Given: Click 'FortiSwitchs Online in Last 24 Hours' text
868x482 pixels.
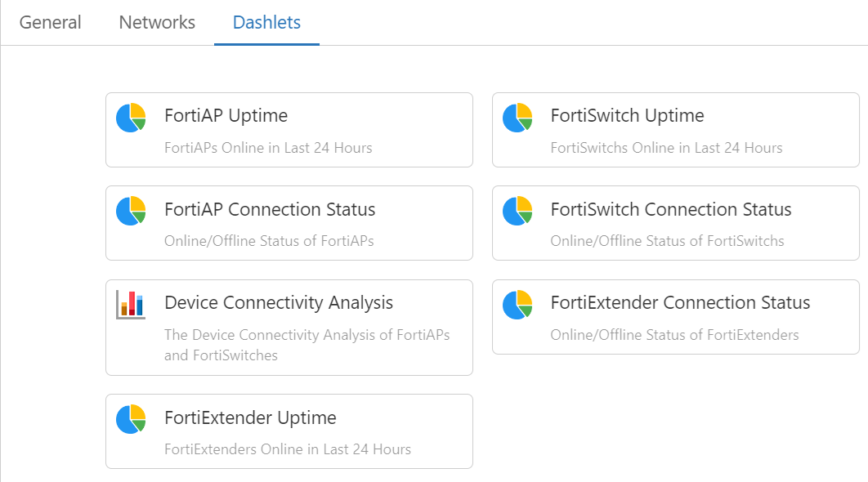Looking at the screenshot, I should pyautogui.click(x=666, y=148).
